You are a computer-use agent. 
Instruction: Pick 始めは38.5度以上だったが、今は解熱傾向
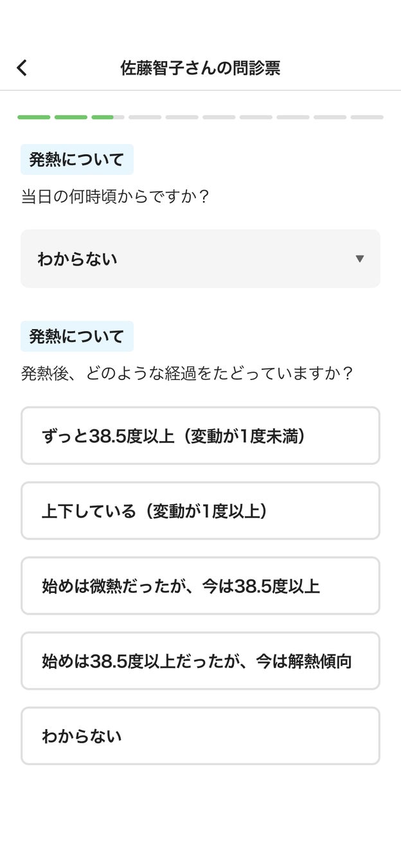pyautogui.click(x=200, y=661)
